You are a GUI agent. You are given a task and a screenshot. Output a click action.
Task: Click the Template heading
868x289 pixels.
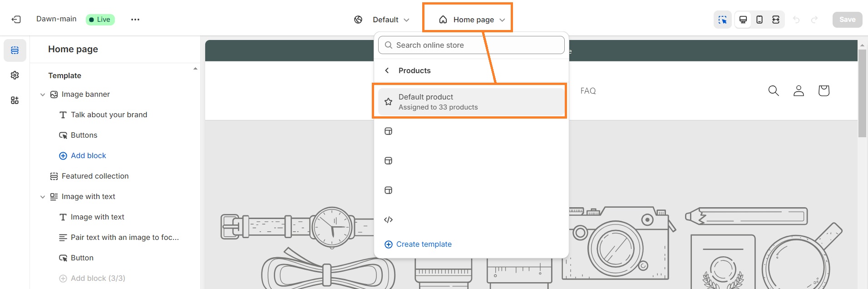click(65, 75)
